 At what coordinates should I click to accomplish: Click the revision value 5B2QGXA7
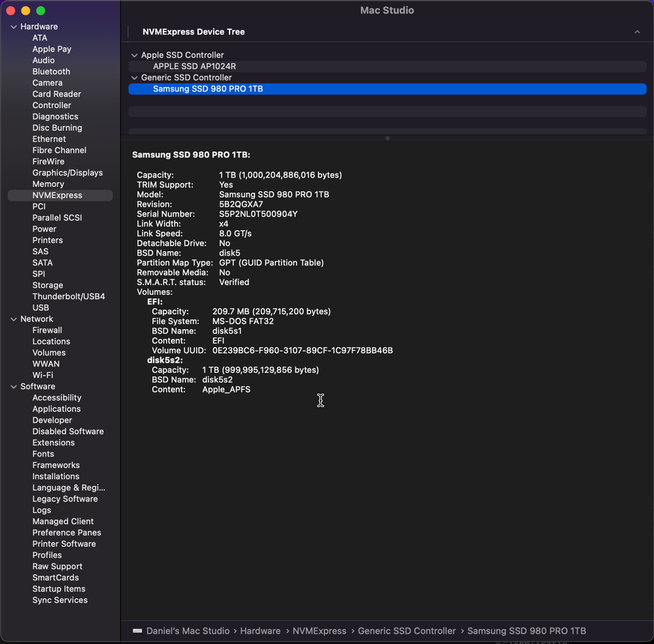[241, 205]
